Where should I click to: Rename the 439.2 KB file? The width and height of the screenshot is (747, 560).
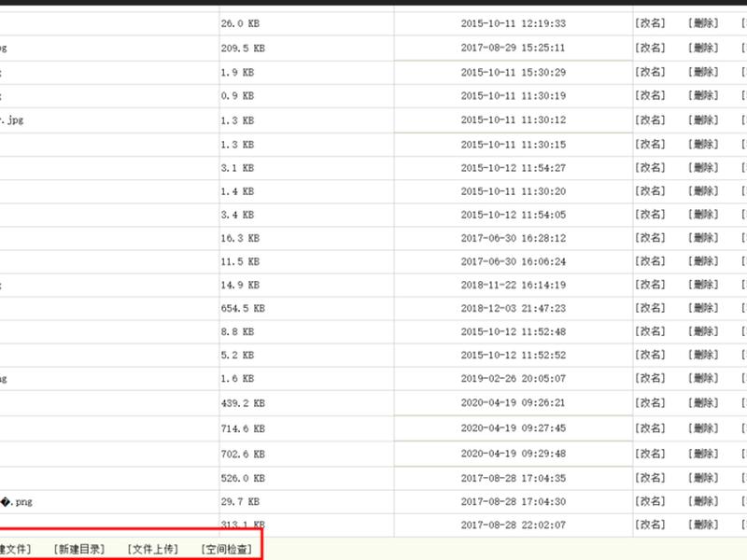[650, 402]
